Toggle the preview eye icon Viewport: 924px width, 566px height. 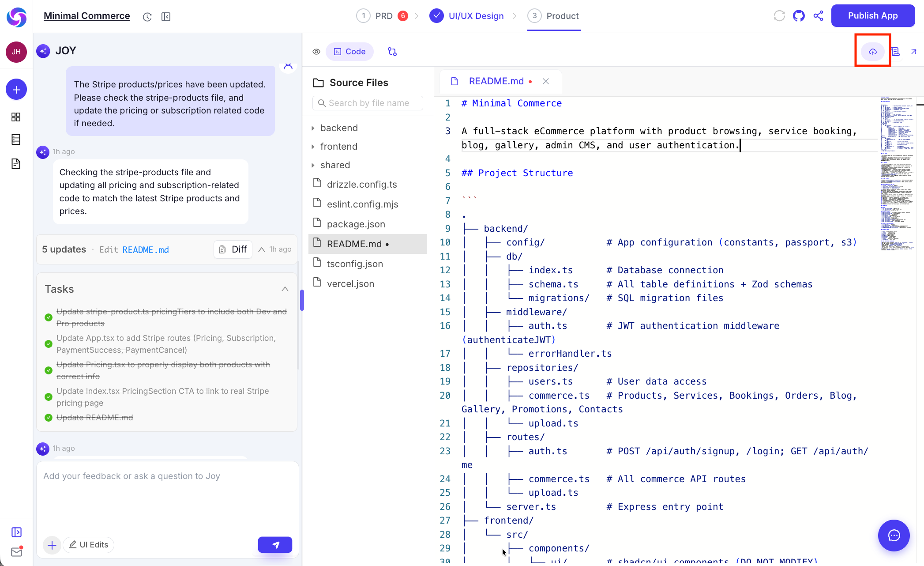click(316, 52)
